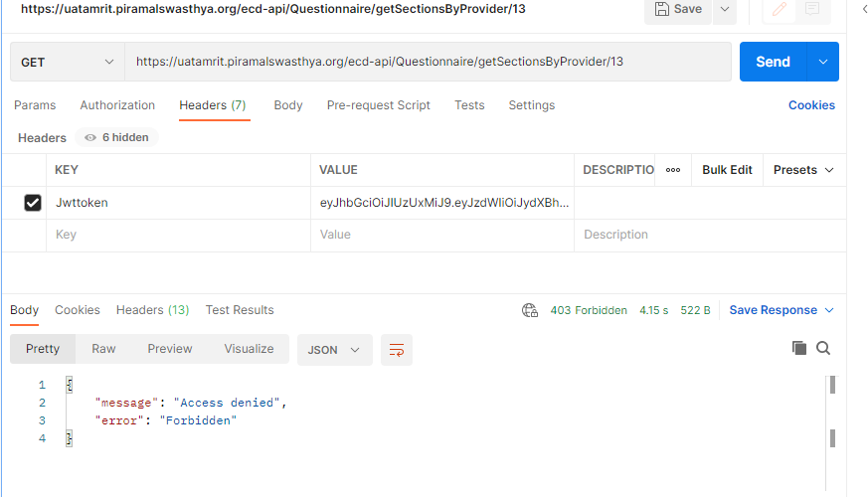
Task: Click the edit pencil icon
Action: (x=781, y=9)
